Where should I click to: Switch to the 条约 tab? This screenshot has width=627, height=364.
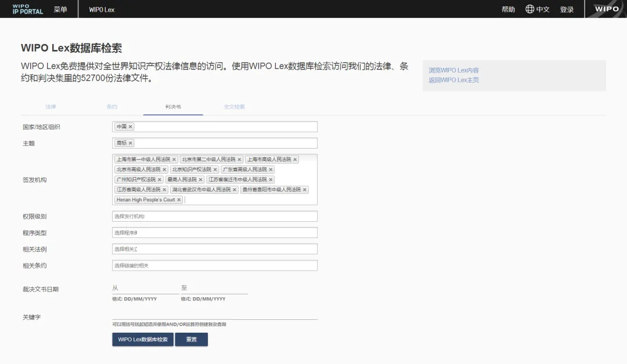click(x=112, y=107)
